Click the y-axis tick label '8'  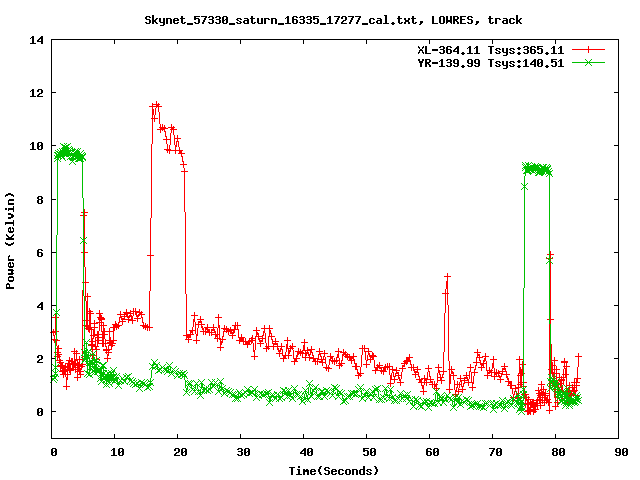click(40, 200)
